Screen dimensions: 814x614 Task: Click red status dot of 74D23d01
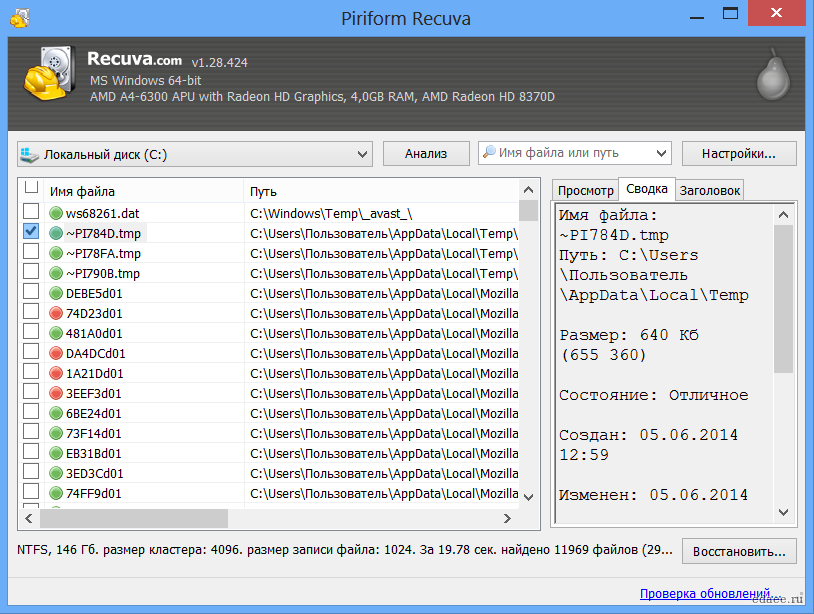56,313
